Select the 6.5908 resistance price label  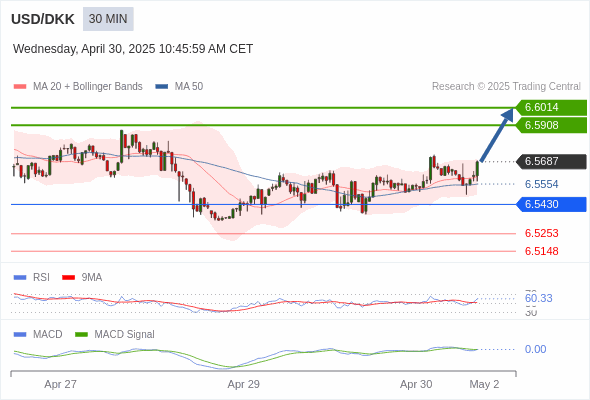551,125
